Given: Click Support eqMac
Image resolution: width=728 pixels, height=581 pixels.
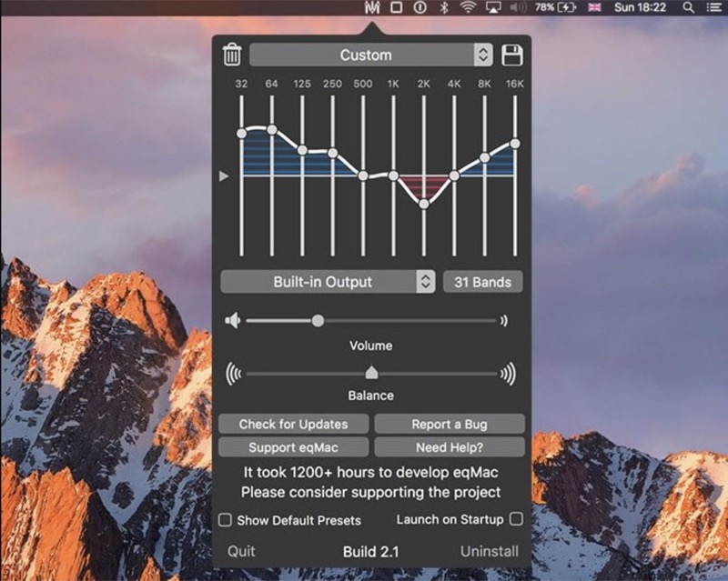Looking at the screenshot, I should point(293,447).
